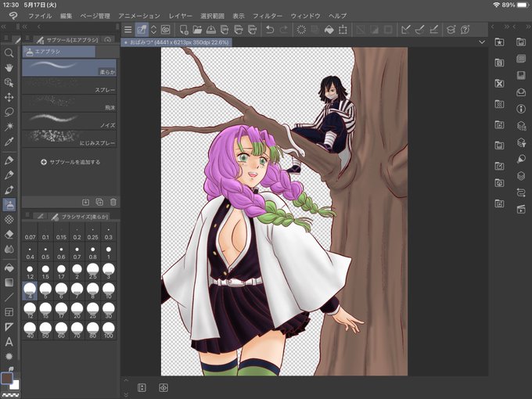Click the Scale/Rotate transform icon
The image size is (532, 399).
click(x=343, y=30)
